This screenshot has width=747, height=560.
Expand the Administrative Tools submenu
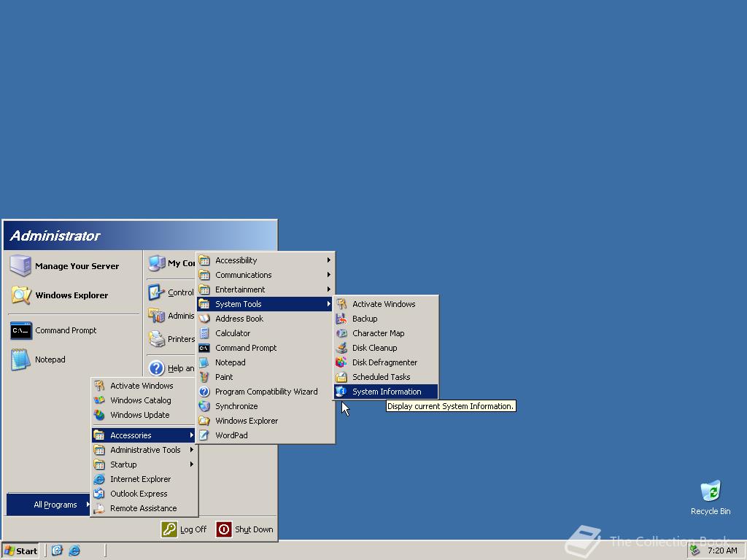[x=144, y=450]
